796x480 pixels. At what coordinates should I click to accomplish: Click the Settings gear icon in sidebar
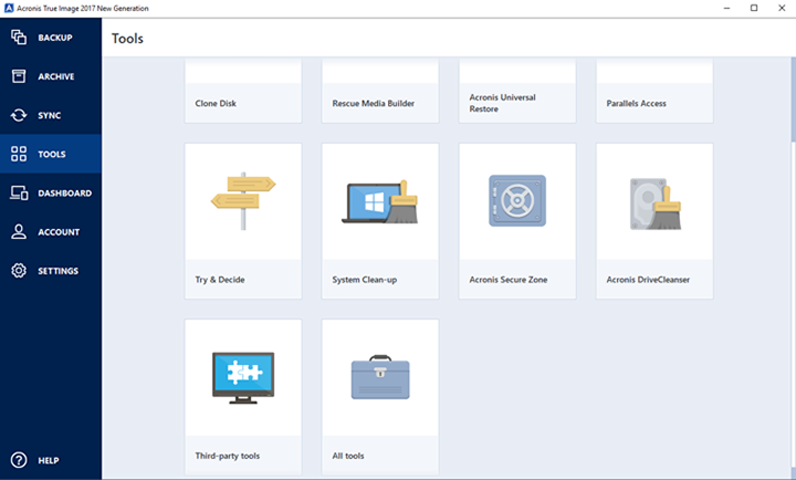[18, 271]
